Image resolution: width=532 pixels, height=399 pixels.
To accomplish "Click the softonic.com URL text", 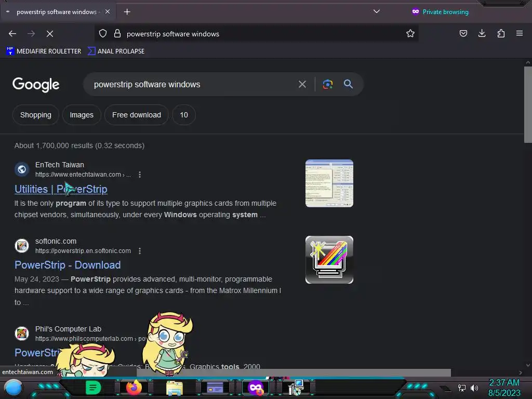I will [x=83, y=251].
